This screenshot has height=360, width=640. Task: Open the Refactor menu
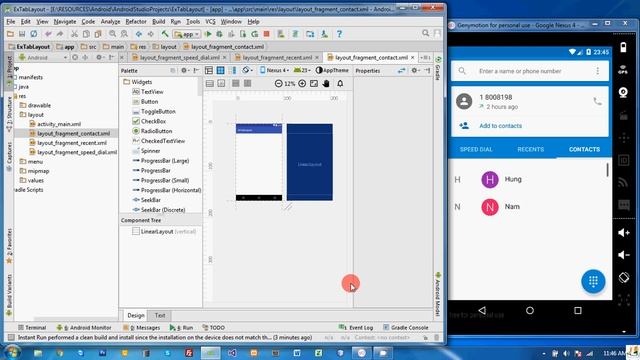click(136, 22)
